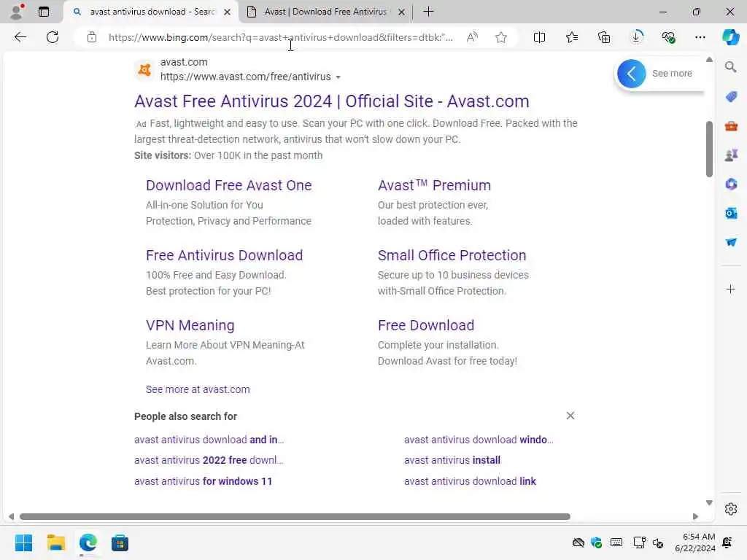747x560 pixels.
Task: Open the sidebar Drop paper-plane icon
Action: tap(731, 242)
